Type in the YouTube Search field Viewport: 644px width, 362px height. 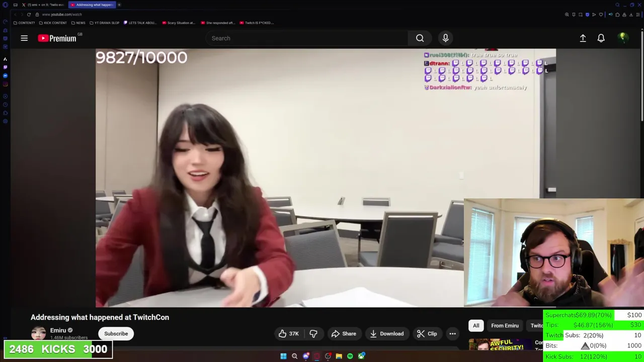click(x=307, y=38)
